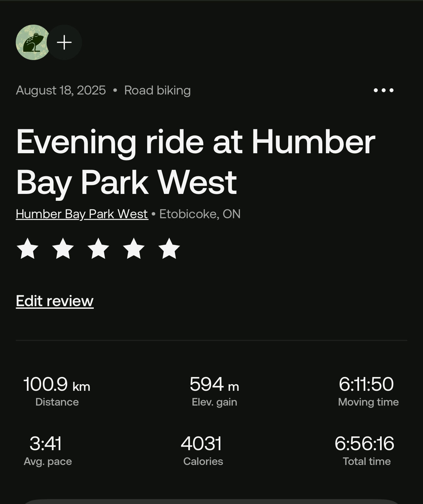The height and width of the screenshot is (504, 423).
Task: Open the three-dot more options menu
Action: 383,90
